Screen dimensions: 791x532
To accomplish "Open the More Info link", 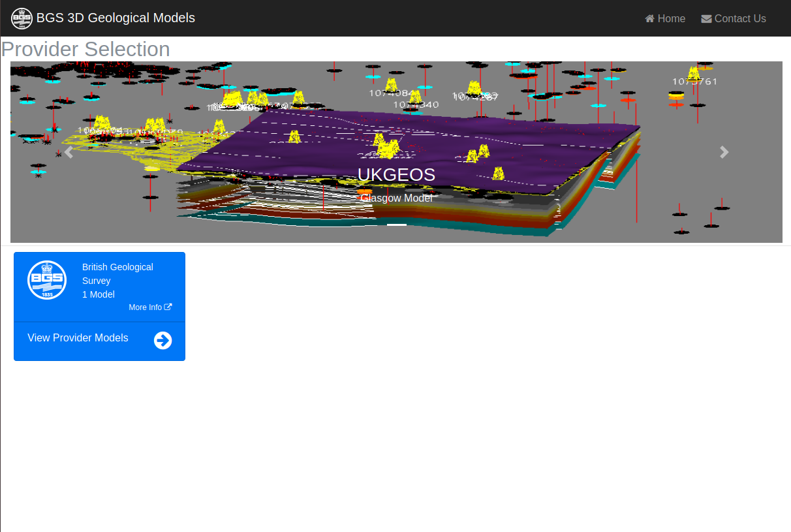I will (x=150, y=307).
